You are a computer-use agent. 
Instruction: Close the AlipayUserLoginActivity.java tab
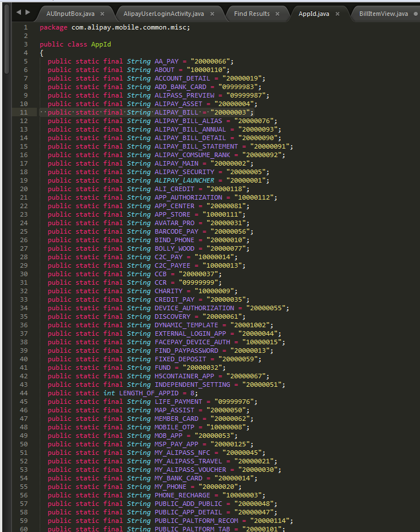click(212, 14)
